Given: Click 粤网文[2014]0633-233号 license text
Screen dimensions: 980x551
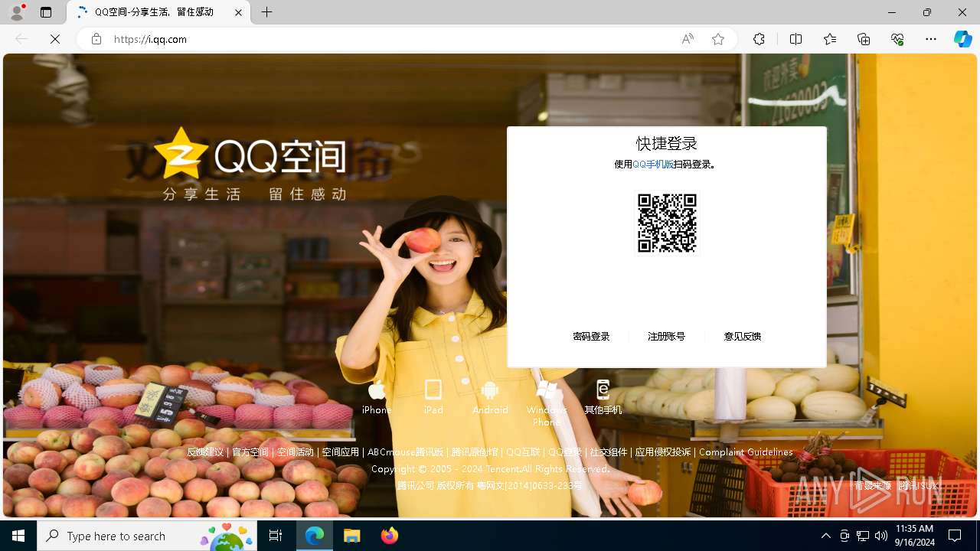Looking at the screenshot, I should click(x=530, y=485).
